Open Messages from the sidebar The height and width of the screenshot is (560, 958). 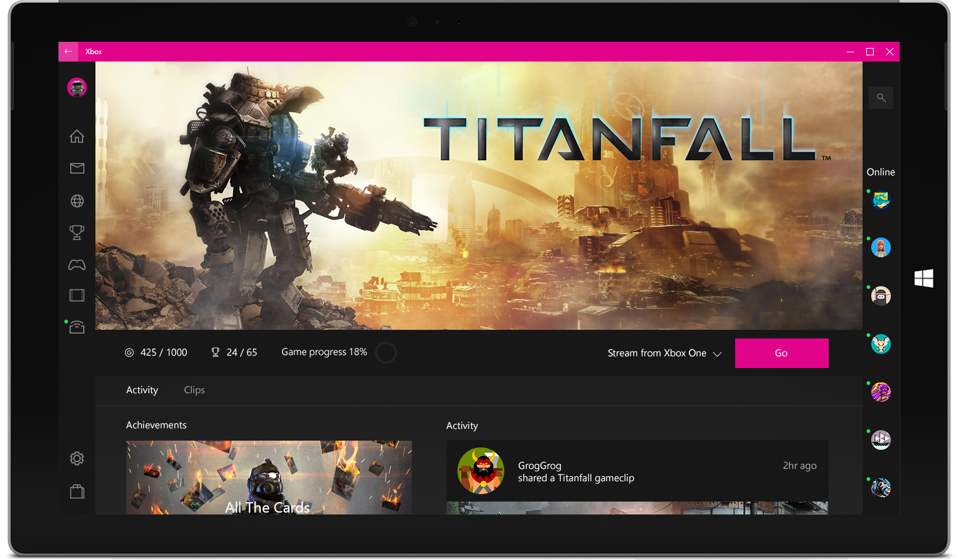pyautogui.click(x=76, y=168)
